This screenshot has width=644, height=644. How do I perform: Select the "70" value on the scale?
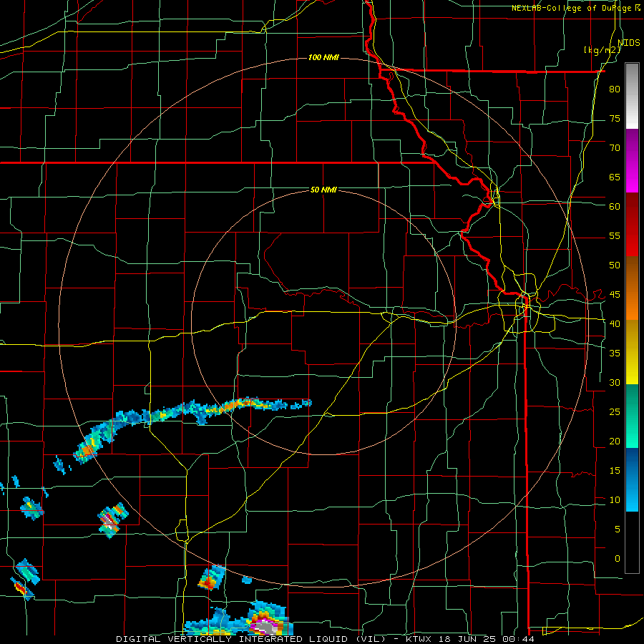[x=615, y=148]
